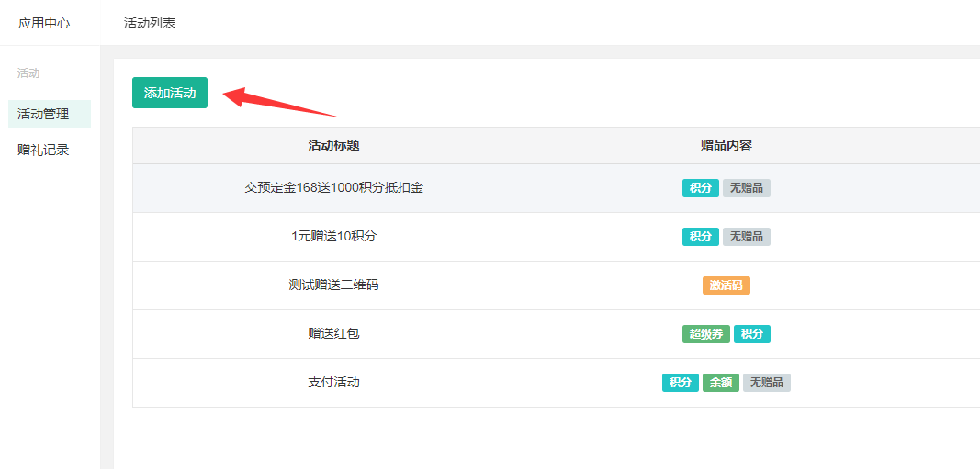Select the 应用中心 header item
The height and width of the screenshot is (469, 980).
pyautogui.click(x=44, y=24)
